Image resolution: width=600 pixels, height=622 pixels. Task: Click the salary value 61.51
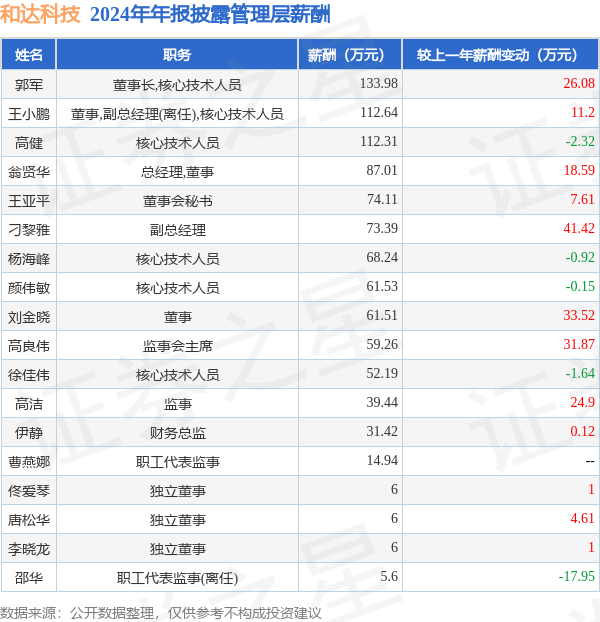[x=382, y=315]
